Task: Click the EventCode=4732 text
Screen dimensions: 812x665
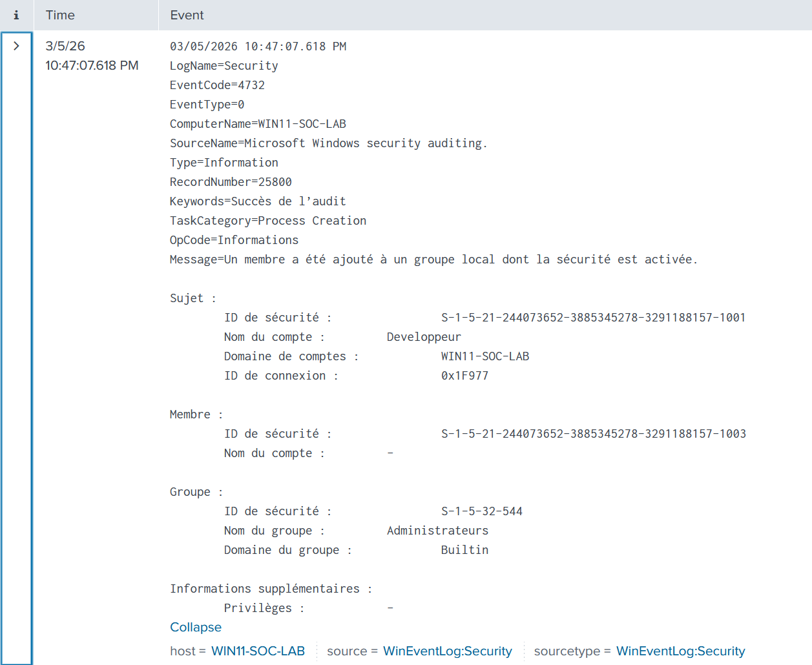Action: pyautogui.click(x=217, y=85)
